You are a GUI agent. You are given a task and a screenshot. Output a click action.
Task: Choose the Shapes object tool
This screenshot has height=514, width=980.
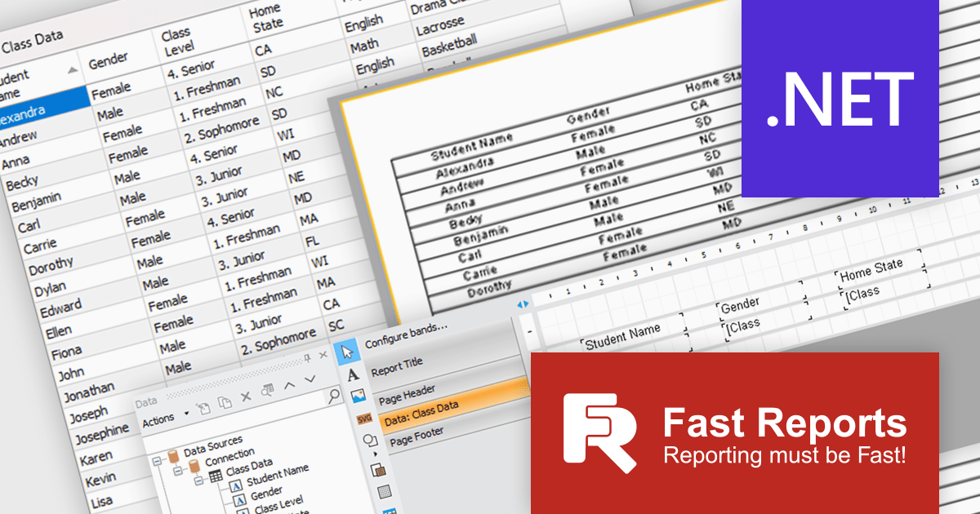(368, 441)
